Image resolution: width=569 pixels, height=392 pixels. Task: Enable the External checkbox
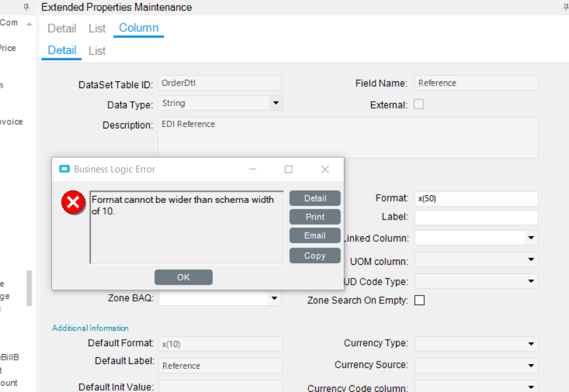click(419, 104)
